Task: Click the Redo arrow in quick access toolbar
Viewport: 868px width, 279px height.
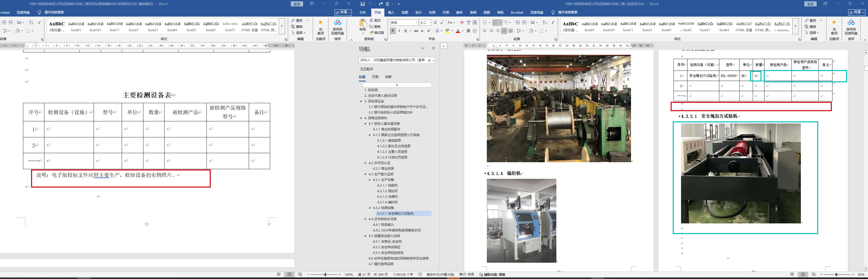Action: point(381,4)
